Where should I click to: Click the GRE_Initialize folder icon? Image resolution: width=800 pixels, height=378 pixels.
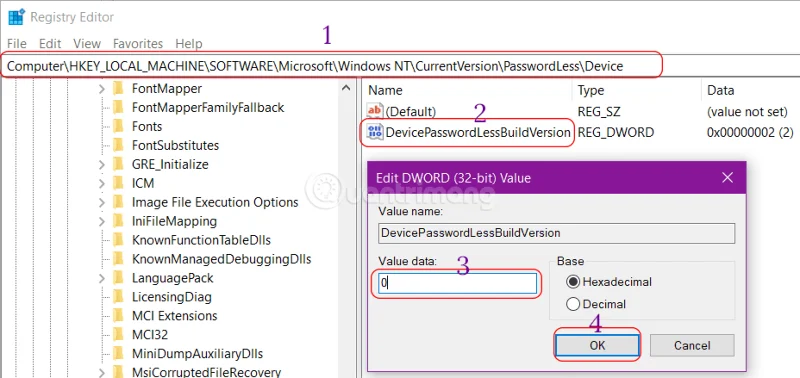tap(118, 164)
